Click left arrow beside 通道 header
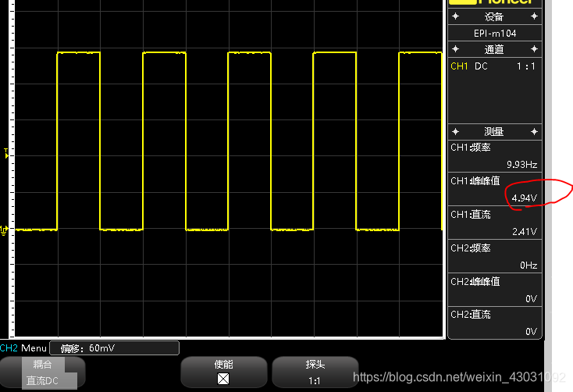The image size is (573, 392). [455, 48]
